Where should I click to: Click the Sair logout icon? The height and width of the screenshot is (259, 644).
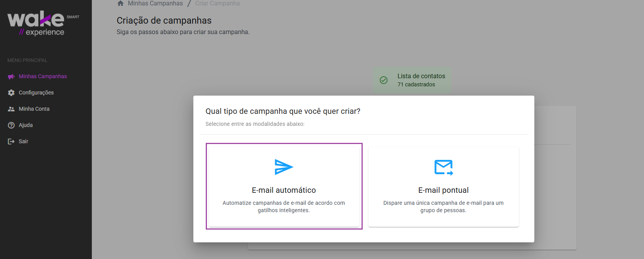pos(11,142)
